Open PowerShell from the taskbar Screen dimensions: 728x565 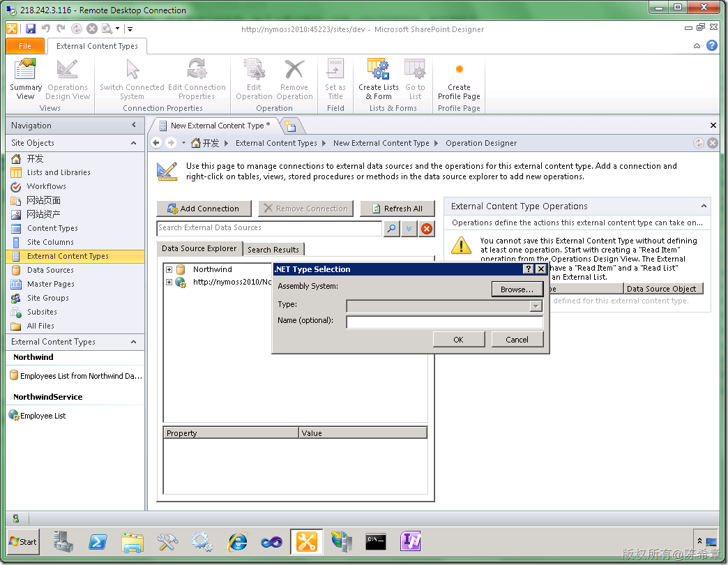click(x=98, y=542)
